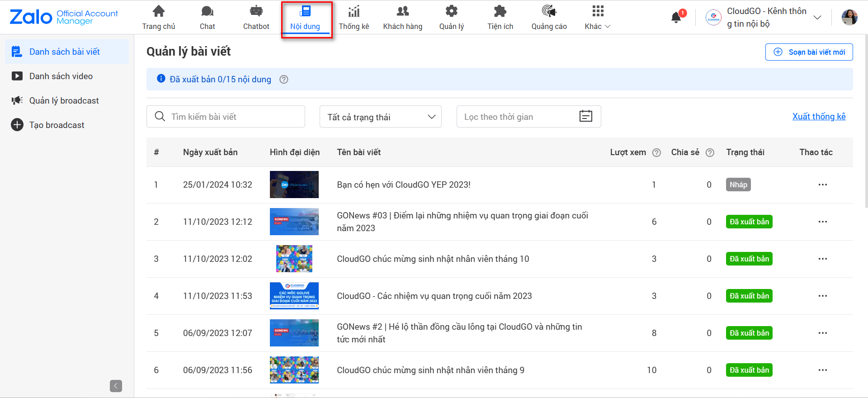Select Quản lý broadcast in sidebar
The width and height of the screenshot is (868, 398).
67,100
